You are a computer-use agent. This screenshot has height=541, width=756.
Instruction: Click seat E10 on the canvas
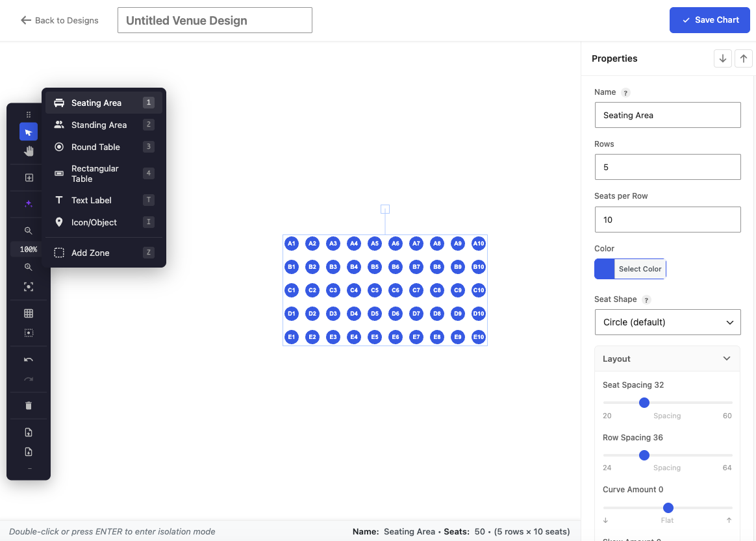click(x=478, y=337)
